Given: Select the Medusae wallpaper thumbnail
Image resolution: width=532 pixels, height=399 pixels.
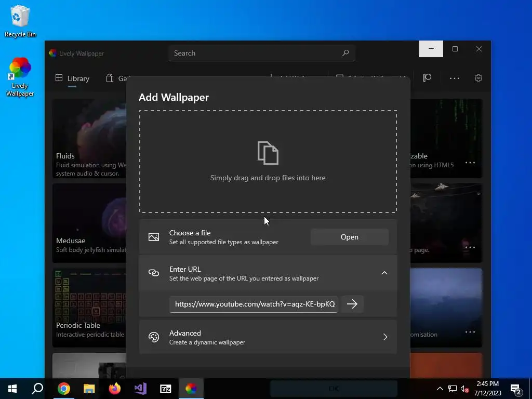Looking at the screenshot, I should (x=89, y=223).
